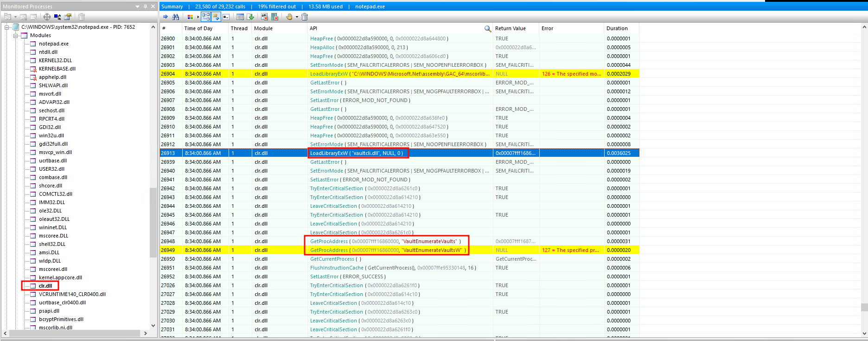
Task: Click the third greyed process icon in left toolbar
Action: click(x=33, y=17)
